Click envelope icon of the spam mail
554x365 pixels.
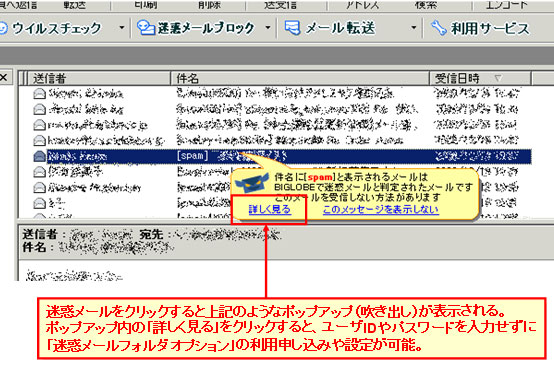40,156
